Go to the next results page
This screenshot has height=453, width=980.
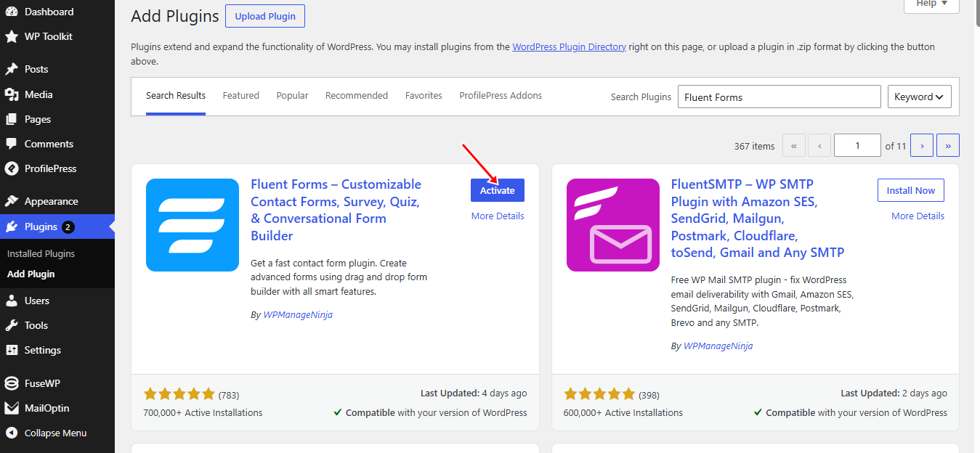click(x=922, y=145)
